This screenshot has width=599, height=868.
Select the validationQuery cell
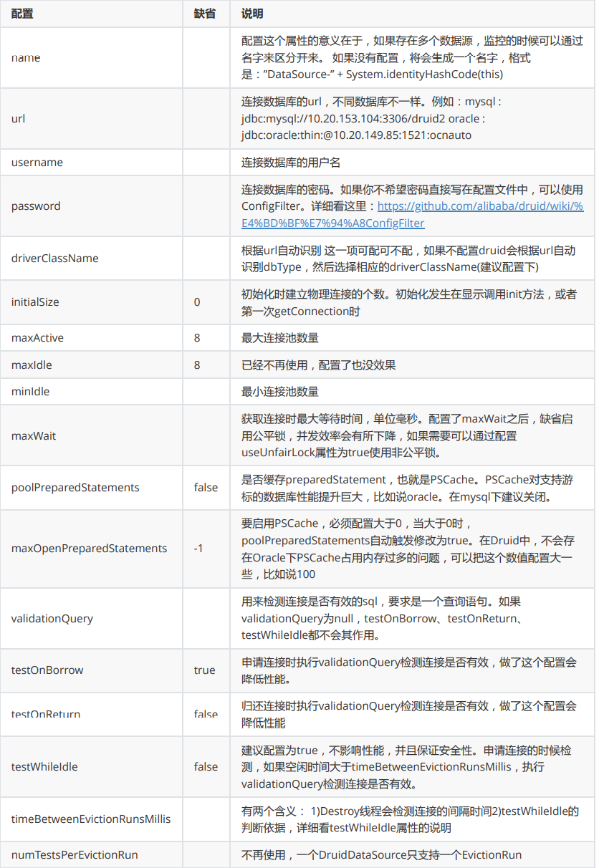(92, 619)
